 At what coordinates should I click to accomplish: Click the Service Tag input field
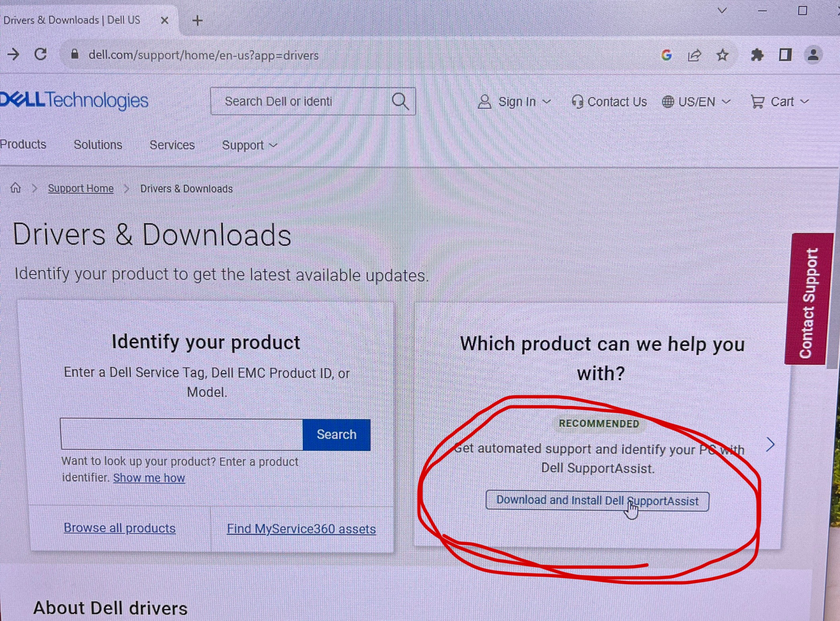click(x=182, y=434)
